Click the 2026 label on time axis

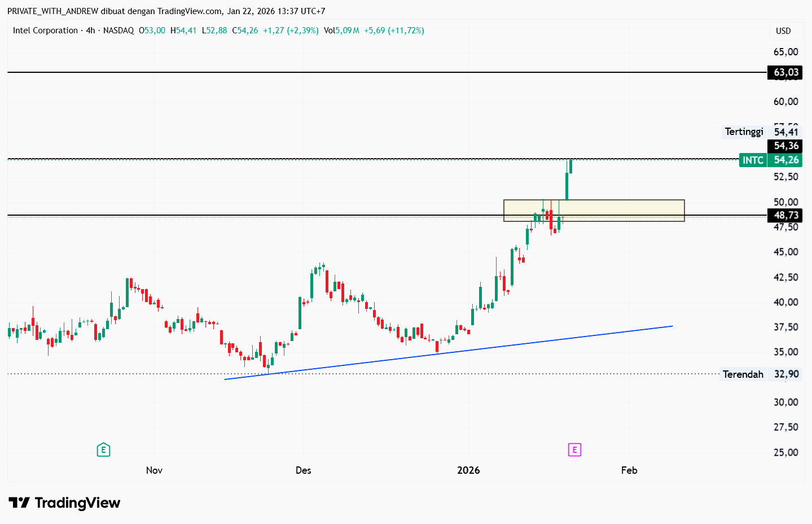468,470
